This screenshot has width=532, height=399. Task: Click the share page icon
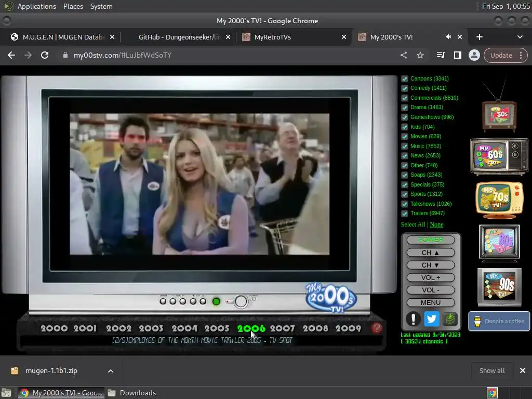coord(403,55)
